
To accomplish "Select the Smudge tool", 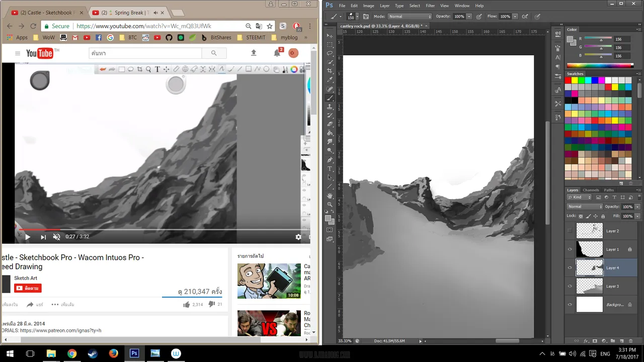I will click(x=330, y=142).
